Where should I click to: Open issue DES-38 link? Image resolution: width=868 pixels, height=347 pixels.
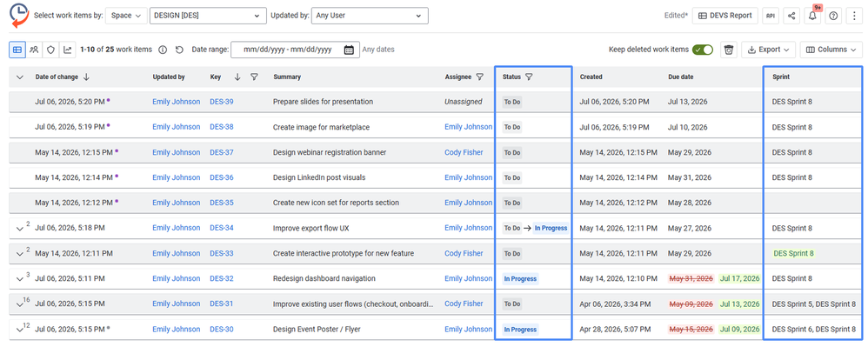tap(222, 127)
